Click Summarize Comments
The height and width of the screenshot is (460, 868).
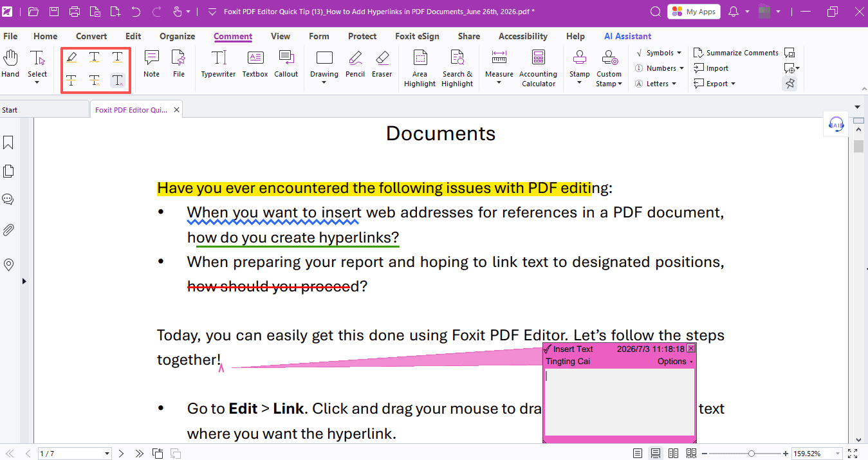point(735,53)
